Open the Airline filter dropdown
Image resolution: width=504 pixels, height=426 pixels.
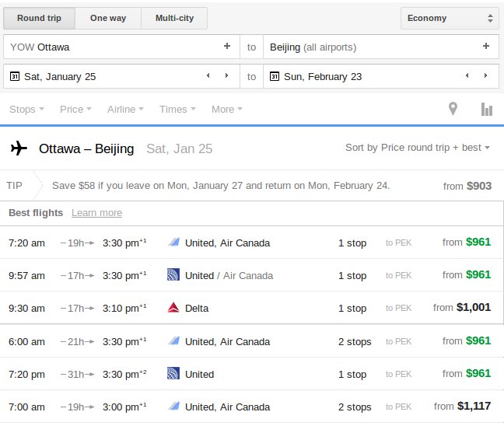[124, 109]
